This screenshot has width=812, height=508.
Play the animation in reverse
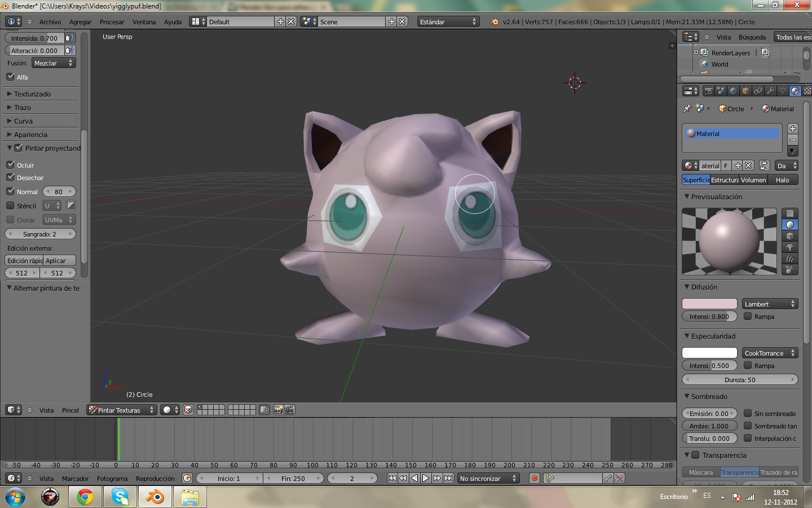pos(414,478)
